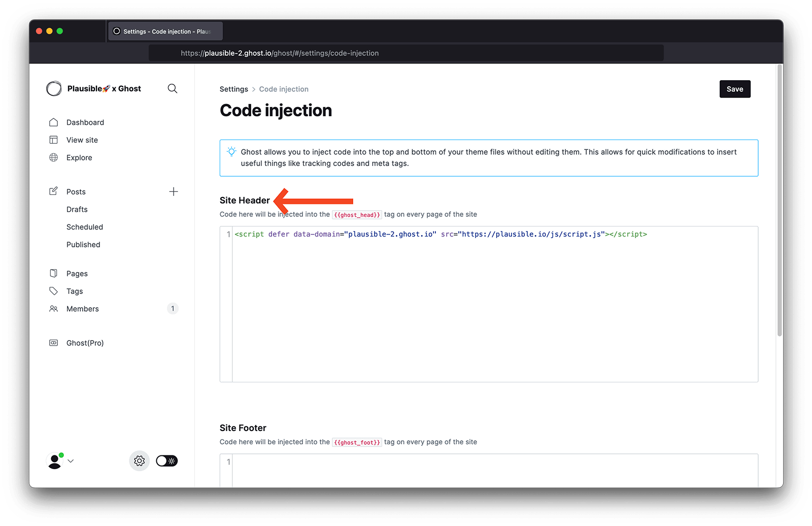Open the Published posts list
Screen dimensions: 812x526
tap(83, 245)
